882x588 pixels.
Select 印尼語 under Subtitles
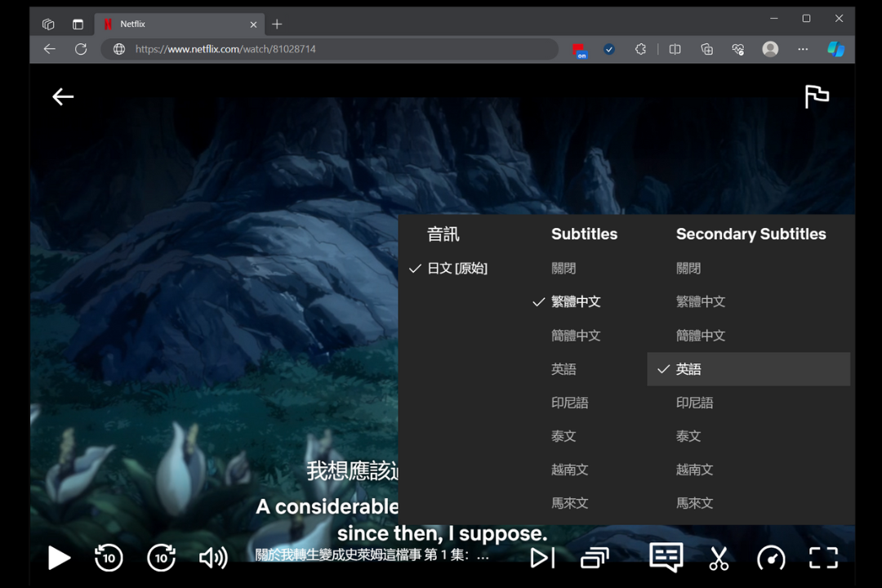coord(570,403)
